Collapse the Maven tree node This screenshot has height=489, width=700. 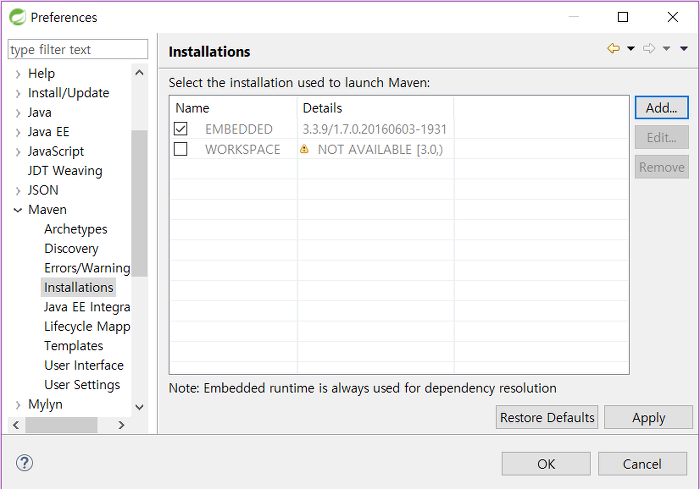click(18, 210)
